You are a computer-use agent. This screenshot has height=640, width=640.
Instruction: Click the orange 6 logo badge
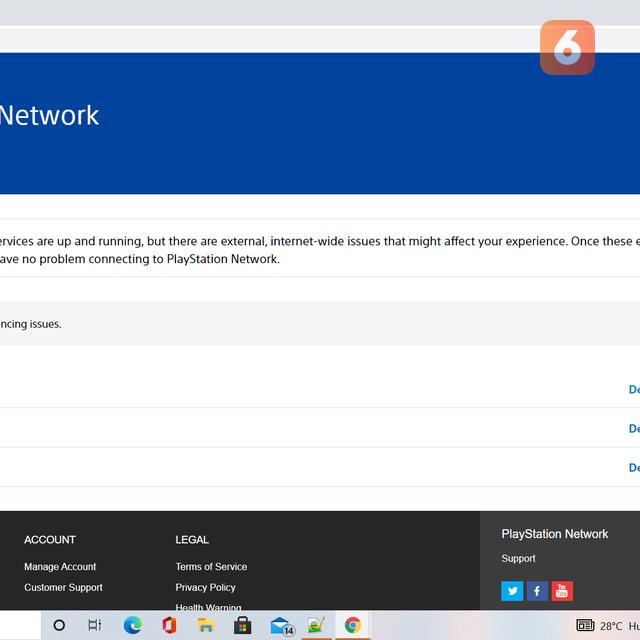[x=567, y=47]
